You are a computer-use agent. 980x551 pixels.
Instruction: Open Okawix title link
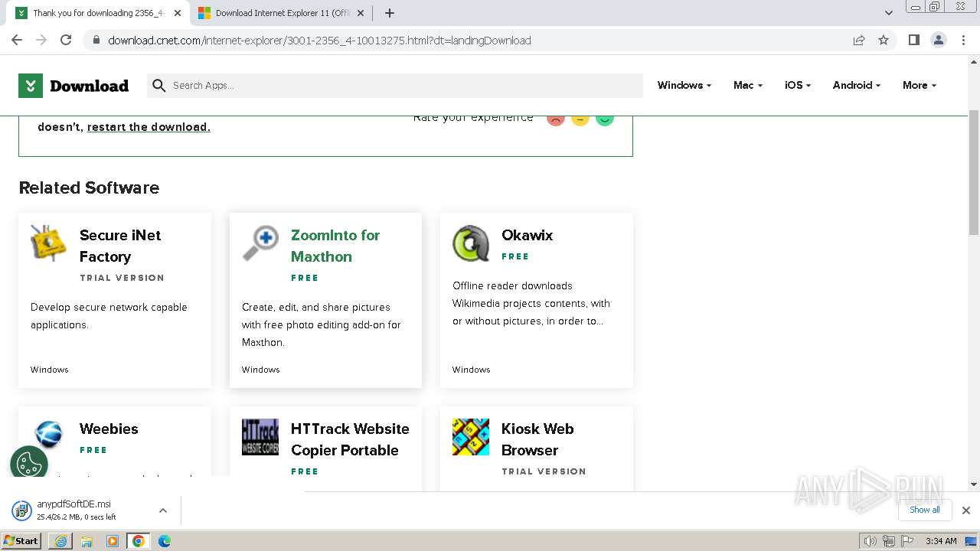(527, 235)
